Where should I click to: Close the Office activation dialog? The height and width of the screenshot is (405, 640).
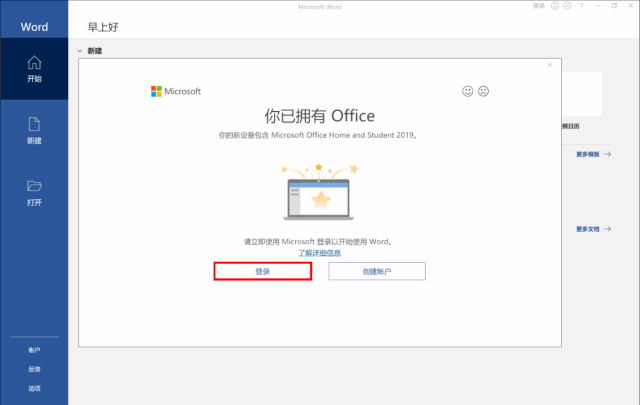[550, 65]
